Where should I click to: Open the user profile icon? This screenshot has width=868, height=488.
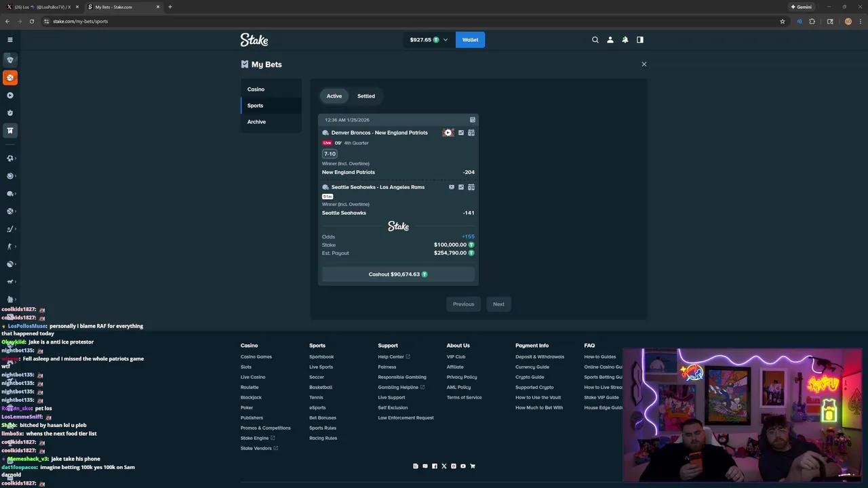610,40
